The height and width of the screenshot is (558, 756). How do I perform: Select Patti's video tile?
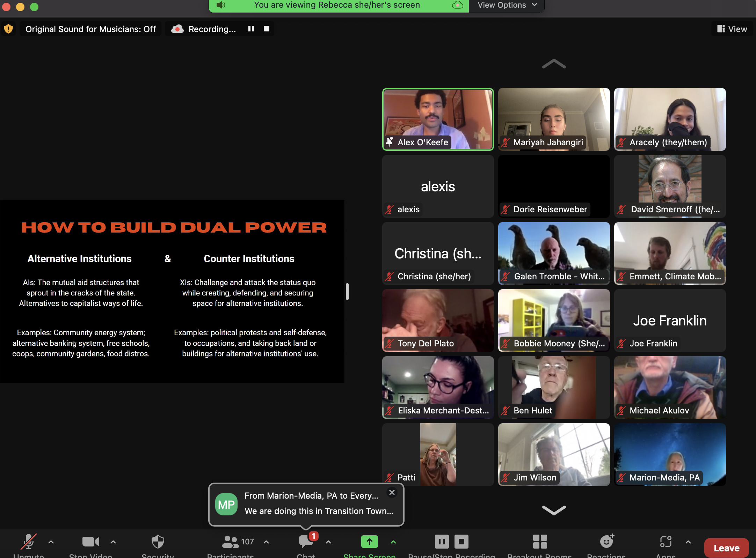(438, 455)
